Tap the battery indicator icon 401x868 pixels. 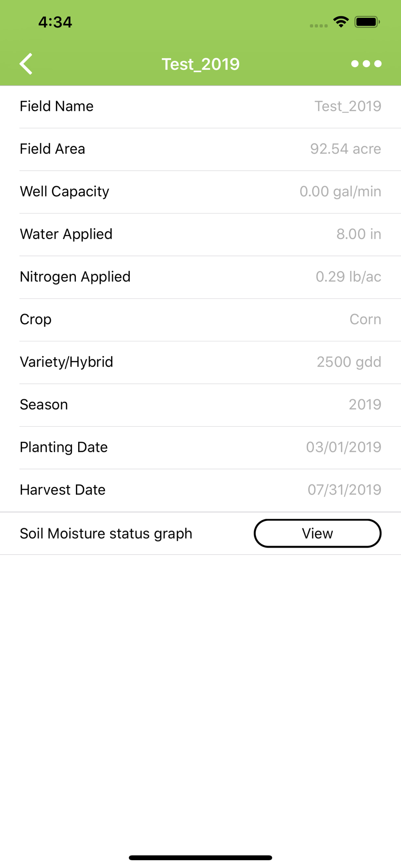(367, 22)
